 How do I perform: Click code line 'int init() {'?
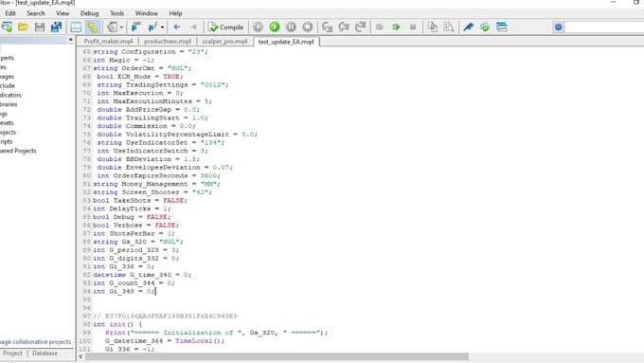(117, 324)
